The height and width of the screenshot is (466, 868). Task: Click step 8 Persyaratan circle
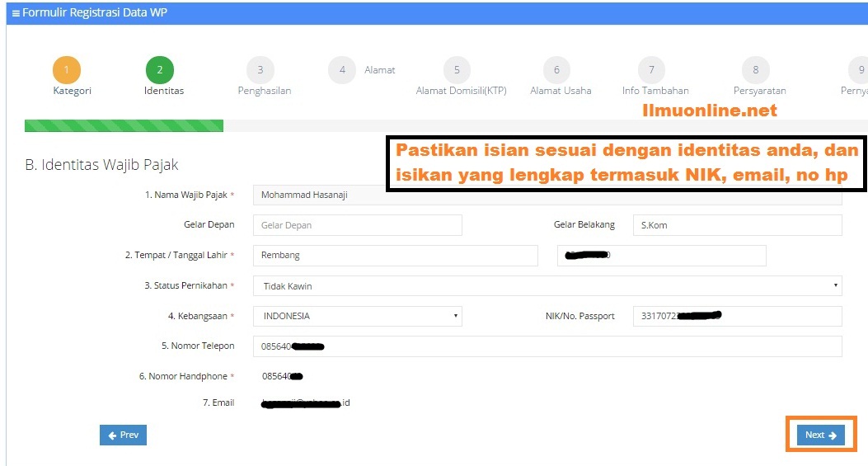(756, 70)
